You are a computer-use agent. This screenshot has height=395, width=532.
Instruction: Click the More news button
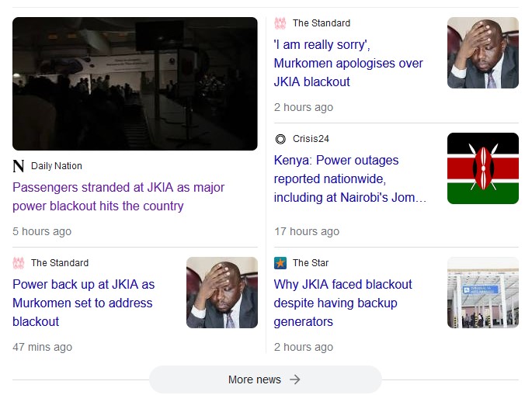click(x=266, y=379)
